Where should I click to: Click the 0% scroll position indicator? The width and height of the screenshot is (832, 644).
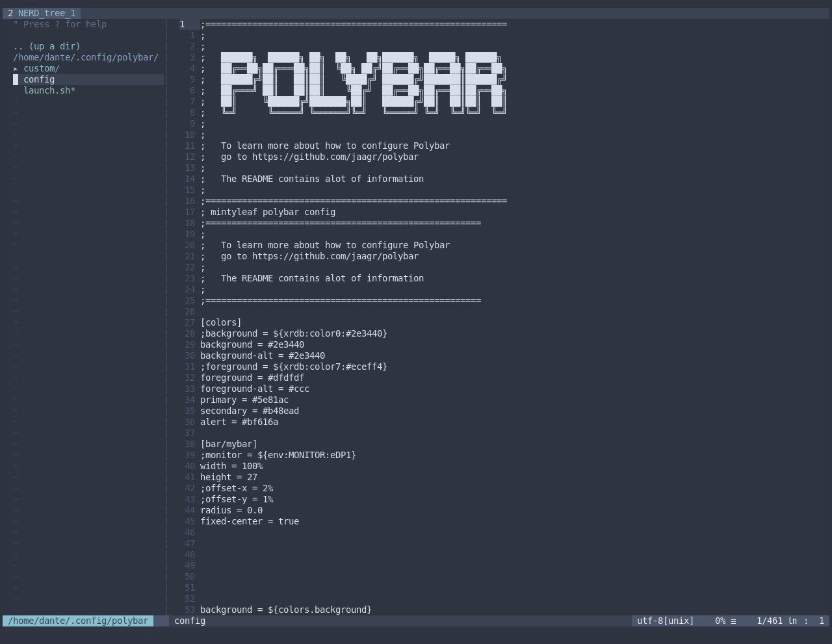pyautogui.click(x=720, y=621)
